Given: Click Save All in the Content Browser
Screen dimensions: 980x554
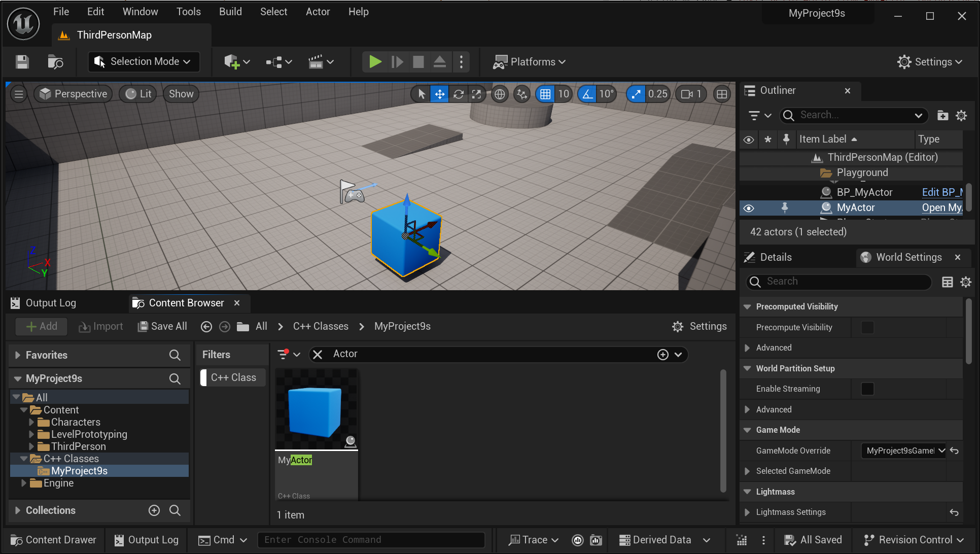Looking at the screenshot, I should [162, 326].
